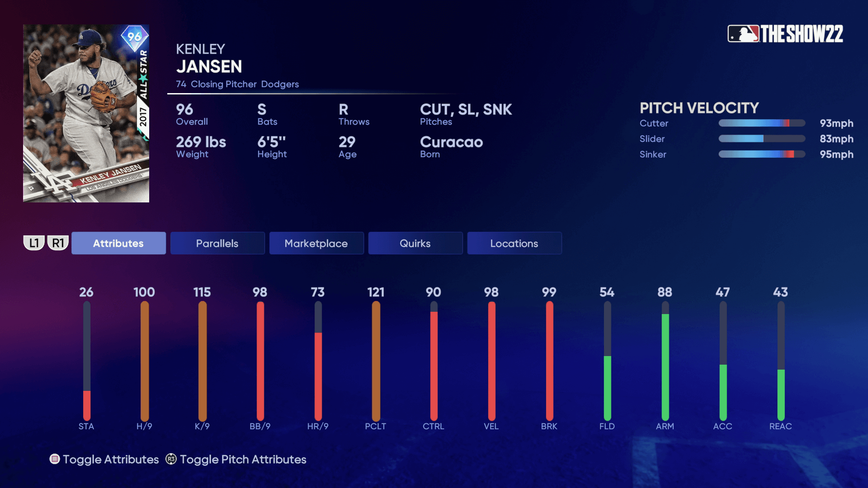Image resolution: width=868 pixels, height=488 pixels.
Task: Open the Marketplace tab
Action: pyautogui.click(x=316, y=243)
